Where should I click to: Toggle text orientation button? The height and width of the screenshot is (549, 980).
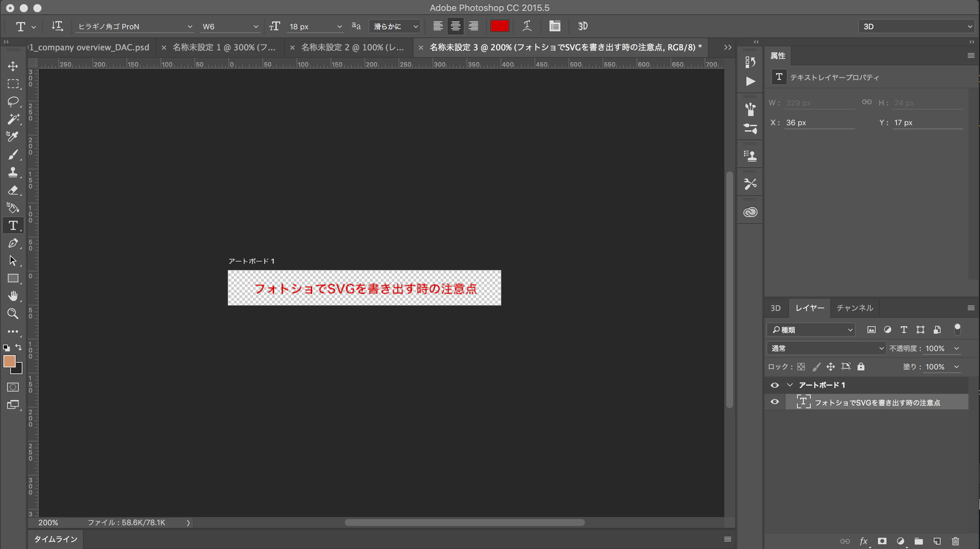(57, 26)
